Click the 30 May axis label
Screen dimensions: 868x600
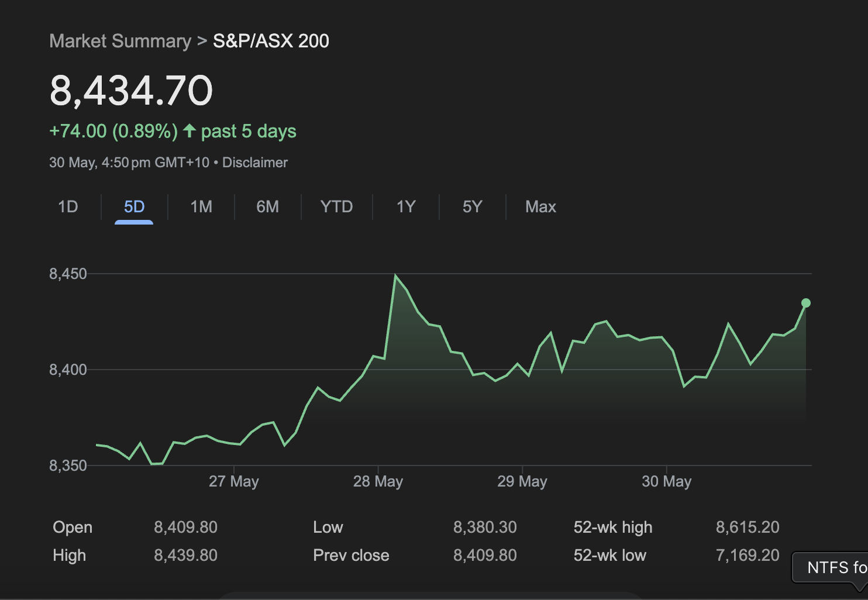[x=666, y=481]
